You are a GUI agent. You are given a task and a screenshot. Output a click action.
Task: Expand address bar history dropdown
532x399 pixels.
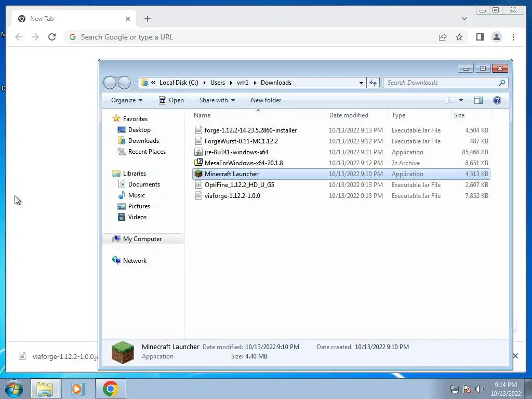pyautogui.click(x=361, y=83)
